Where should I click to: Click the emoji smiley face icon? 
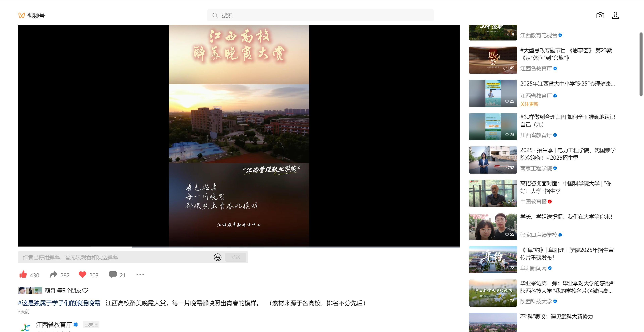[218, 257]
